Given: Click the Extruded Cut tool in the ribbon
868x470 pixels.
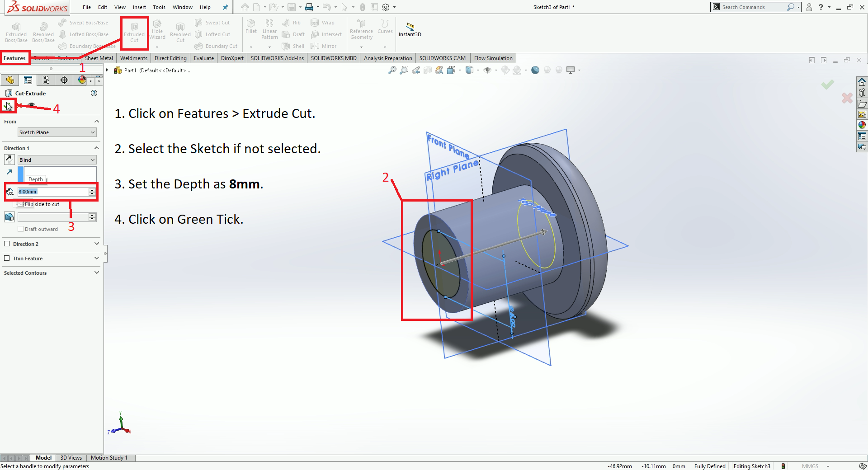Looking at the screenshot, I should (134, 33).
